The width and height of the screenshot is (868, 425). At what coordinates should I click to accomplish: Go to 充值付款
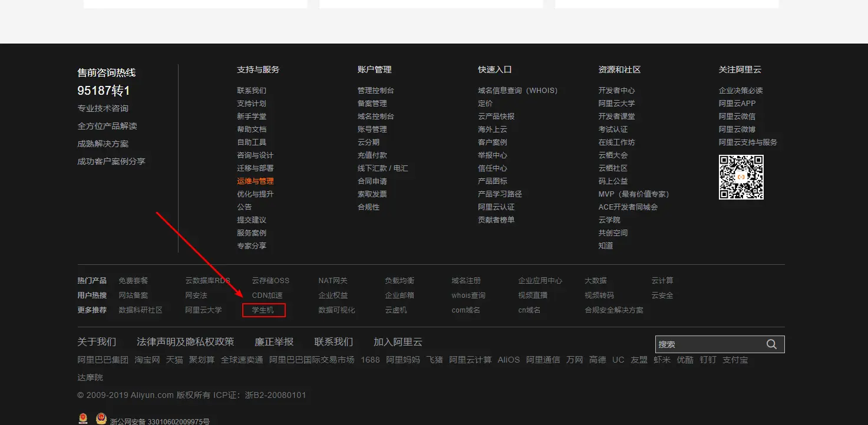tap(372, 155)
